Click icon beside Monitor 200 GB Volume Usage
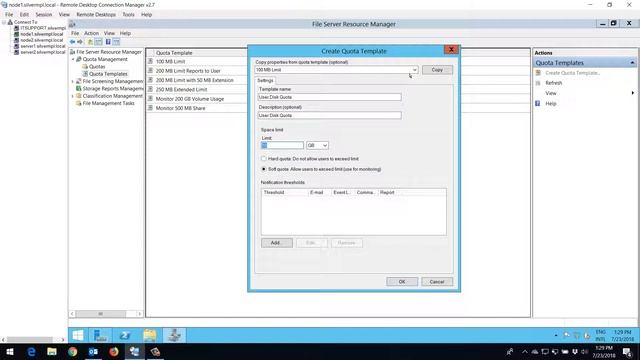This screenshot has height=360, width=640. [150, 99]
